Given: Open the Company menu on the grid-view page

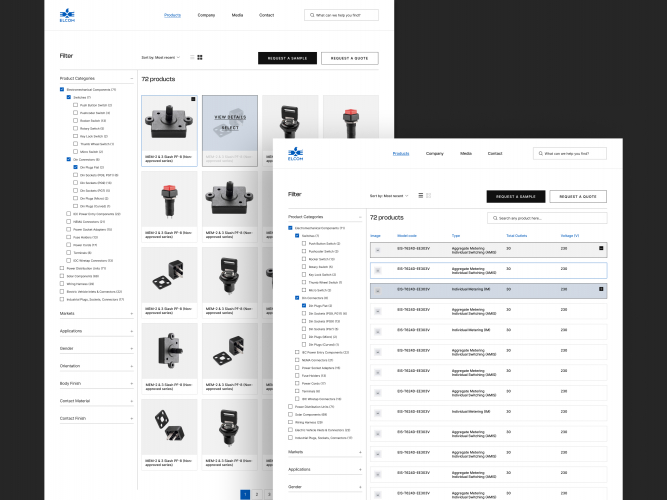Looking at the screenshot, I should pyautogui.click(x=206, y=15).
